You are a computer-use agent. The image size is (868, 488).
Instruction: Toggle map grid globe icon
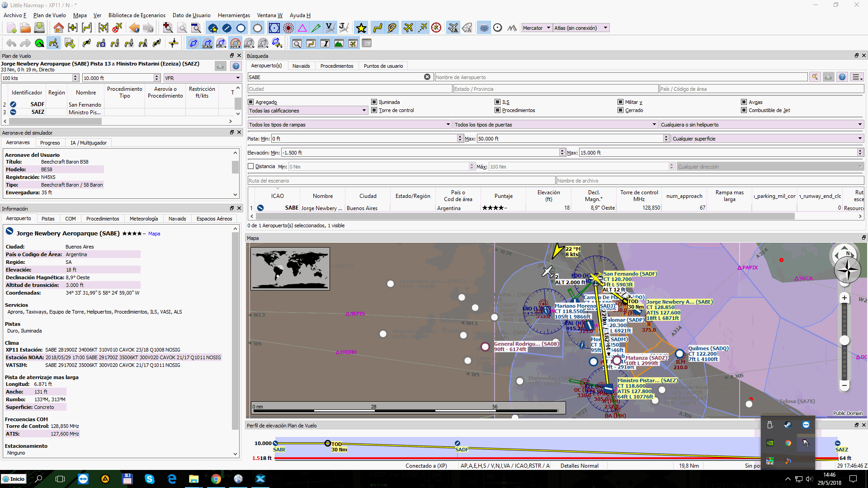point(484,28)
